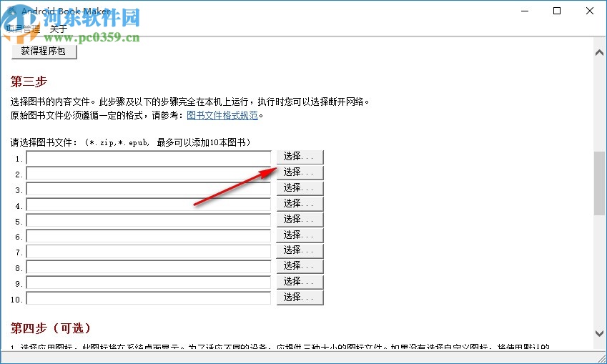Click the 获得程序包 button
Screen dimensions: 607x364
click(x=44, y=51)
